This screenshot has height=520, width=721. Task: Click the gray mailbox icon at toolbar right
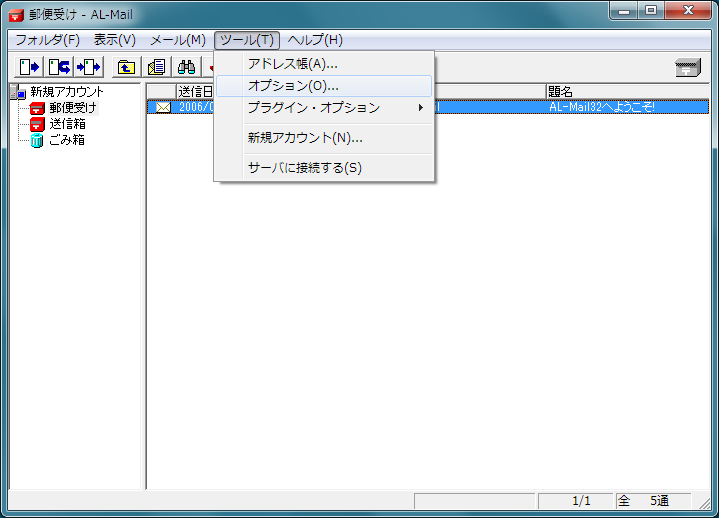tap(688, 67)
